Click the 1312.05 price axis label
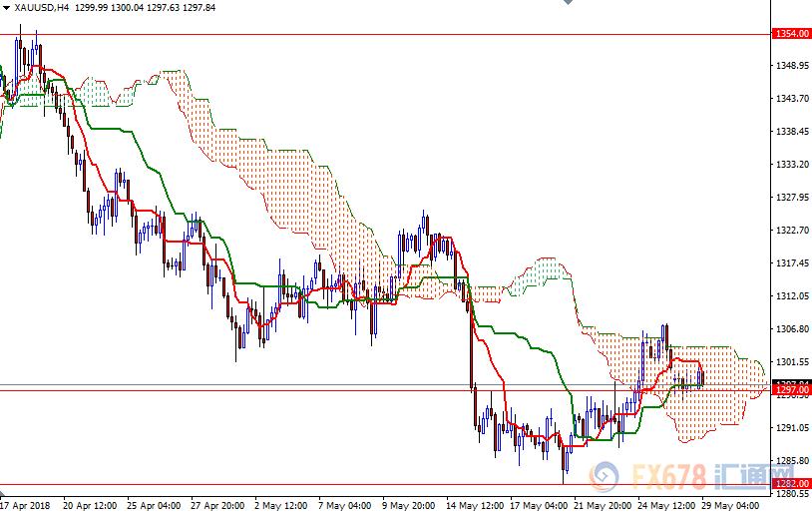Screen dimensions: 812x513 pyautogui.click(x=791, y=296)
